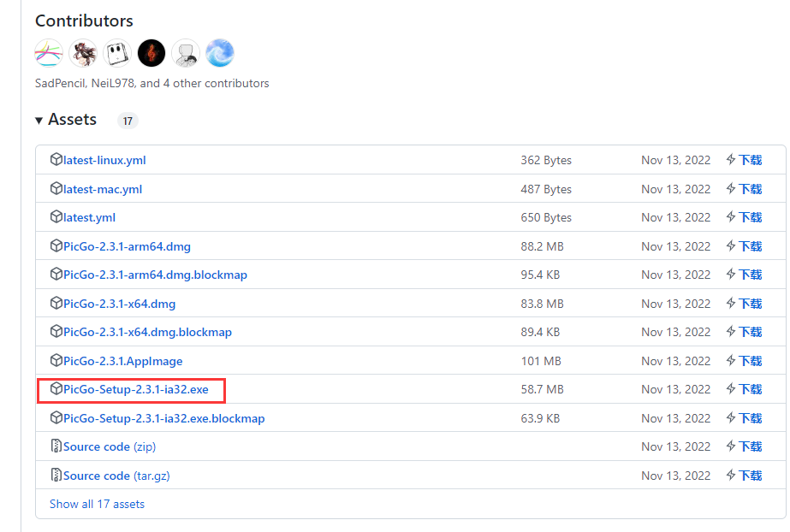Image resolution: width=790 pixels, height=532 pixels.
Task: Select Nov 13, 2022 date in Source code (zip) row
Action: [675, 447]
